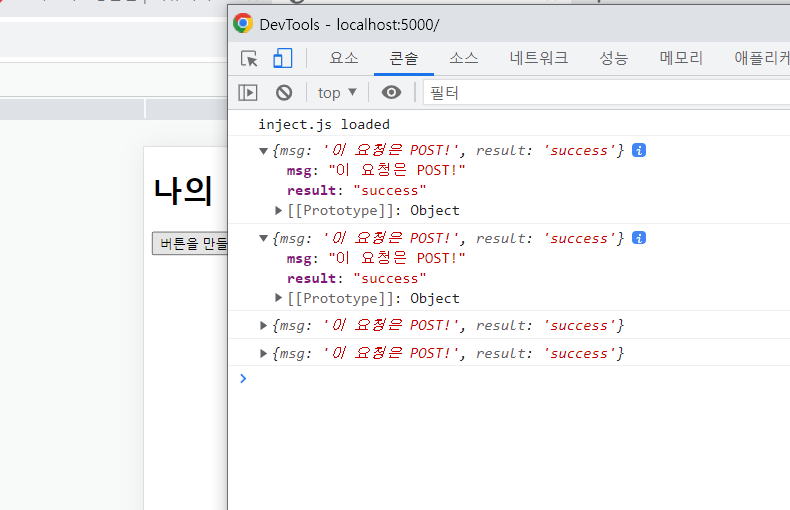Select the msg property in first object
Screen dimensions: 790x510
tap(299, 171)
